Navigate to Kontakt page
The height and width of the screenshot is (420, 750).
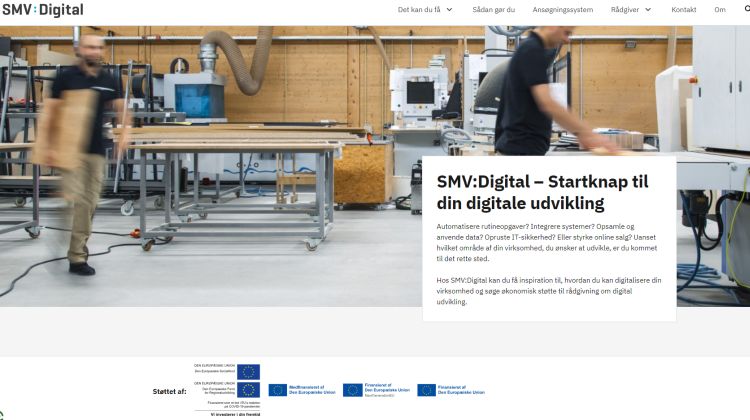pos(684,10)
